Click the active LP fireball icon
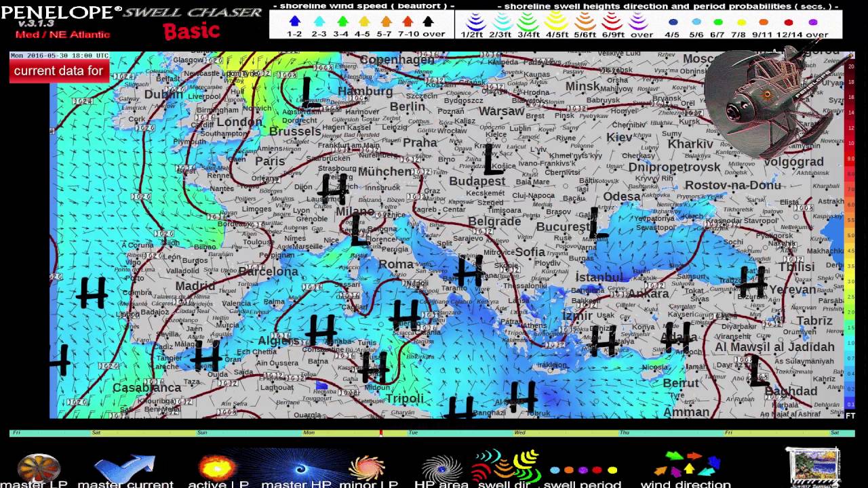868x488 pixels. point(217,468)
